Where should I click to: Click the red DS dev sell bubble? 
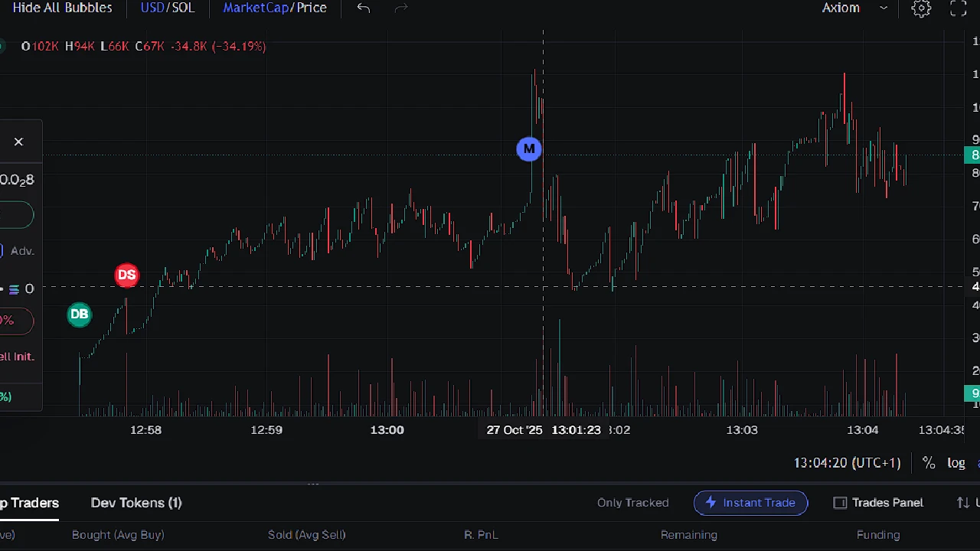tap(126, 275)
